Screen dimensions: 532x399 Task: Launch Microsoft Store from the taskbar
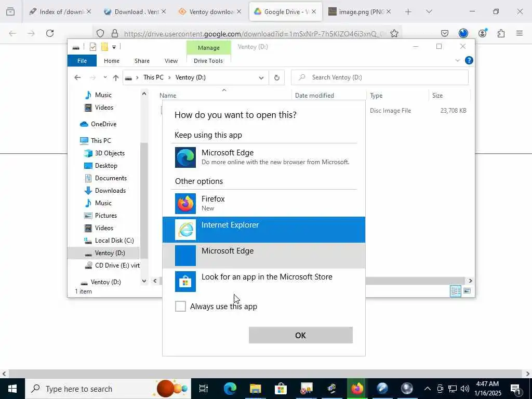coord(281,389)
